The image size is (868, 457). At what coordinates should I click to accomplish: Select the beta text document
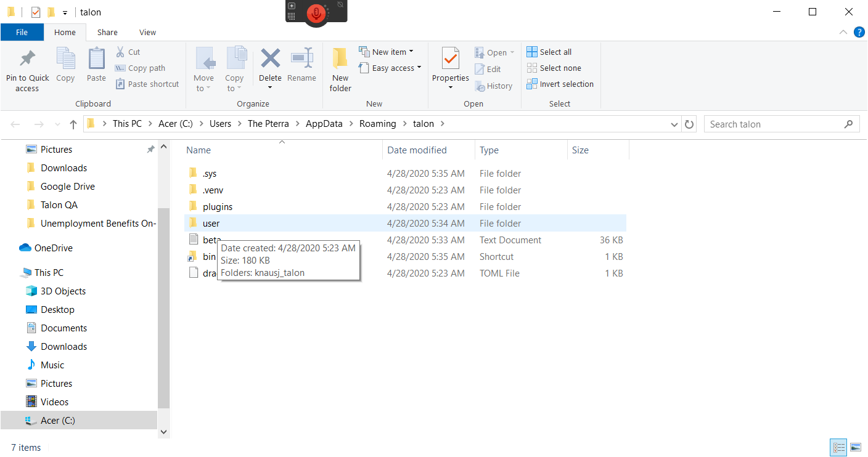[x=405, y=240]
